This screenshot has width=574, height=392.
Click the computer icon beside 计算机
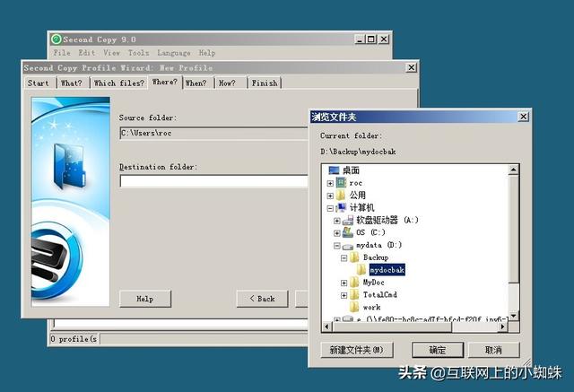(341, 207)
